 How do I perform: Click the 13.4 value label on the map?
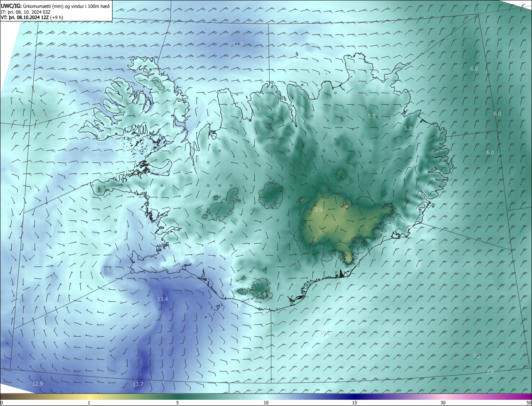click(163, 299)
